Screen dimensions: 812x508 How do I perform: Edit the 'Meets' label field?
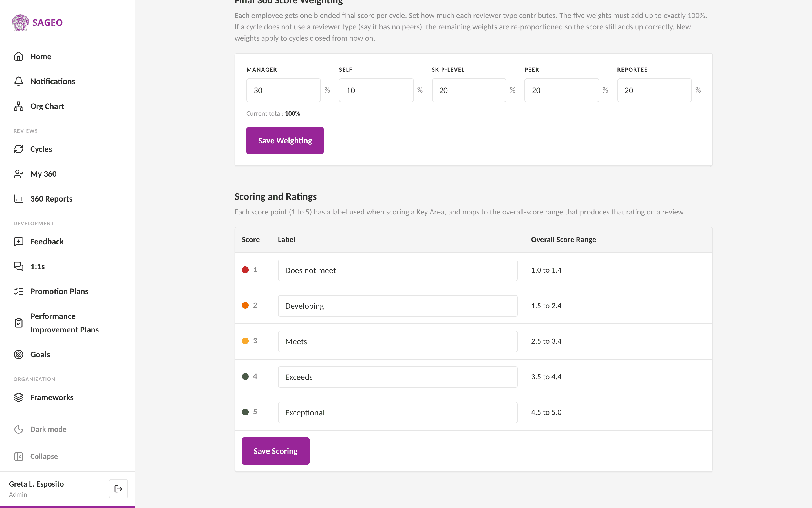pyautogui.click(x=398, y=342)
